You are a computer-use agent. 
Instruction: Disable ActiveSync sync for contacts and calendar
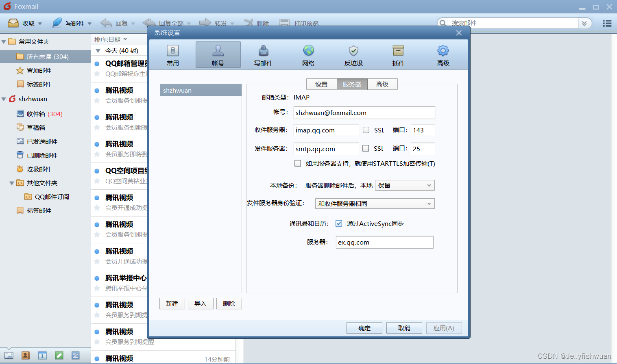(x=339, y=223)
